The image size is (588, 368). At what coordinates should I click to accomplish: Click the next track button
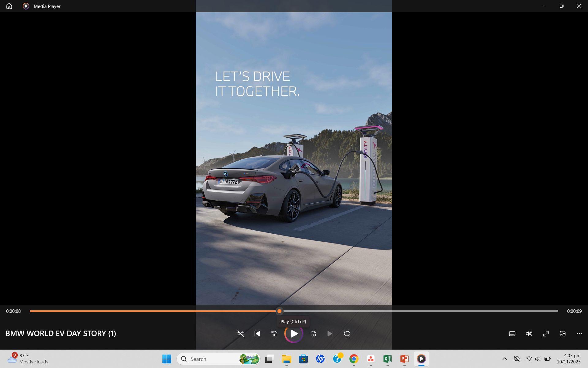(330, 334)
